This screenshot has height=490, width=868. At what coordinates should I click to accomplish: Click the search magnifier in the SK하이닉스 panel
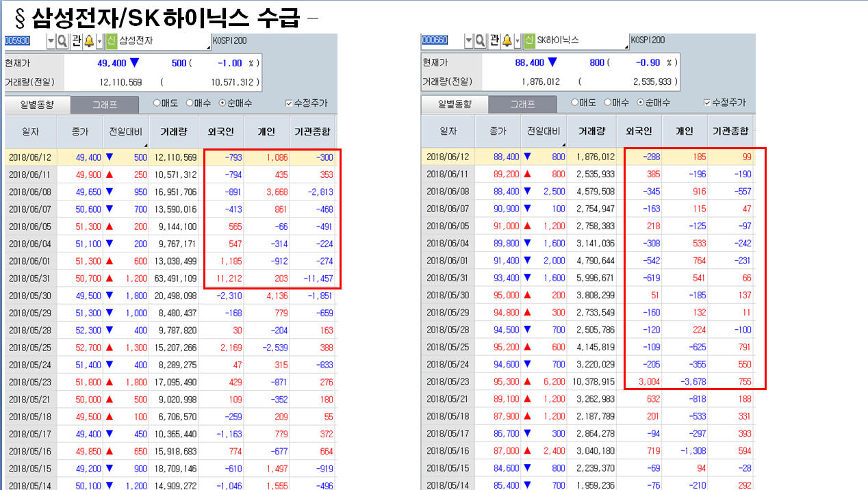480,41
